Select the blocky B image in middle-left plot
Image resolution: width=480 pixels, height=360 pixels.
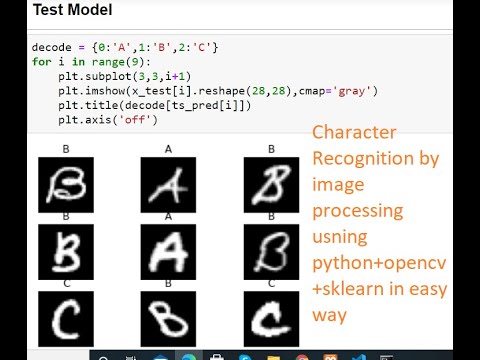(66, 252)
